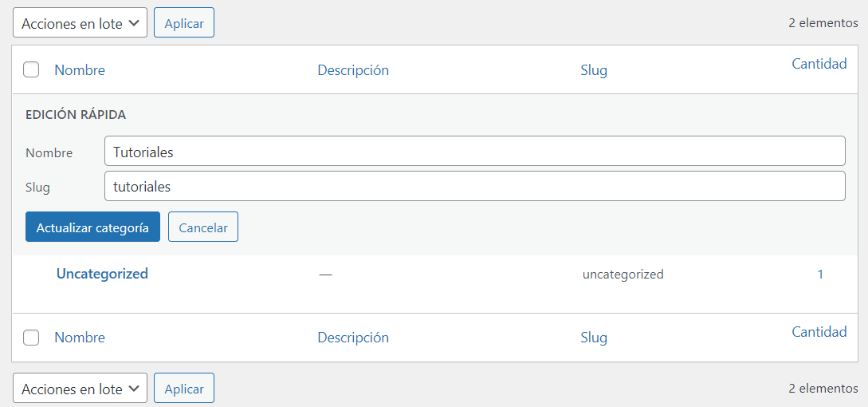The height and width of the screenshot is (407, 868).
Task: Open the top 'Acciones en lote' dropdown
Action: coord(80,23)
